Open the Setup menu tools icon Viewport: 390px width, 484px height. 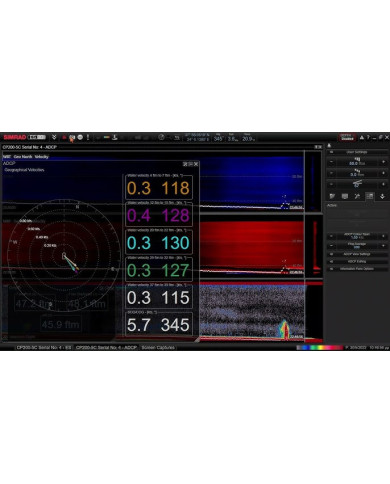[x=357, y=196]
